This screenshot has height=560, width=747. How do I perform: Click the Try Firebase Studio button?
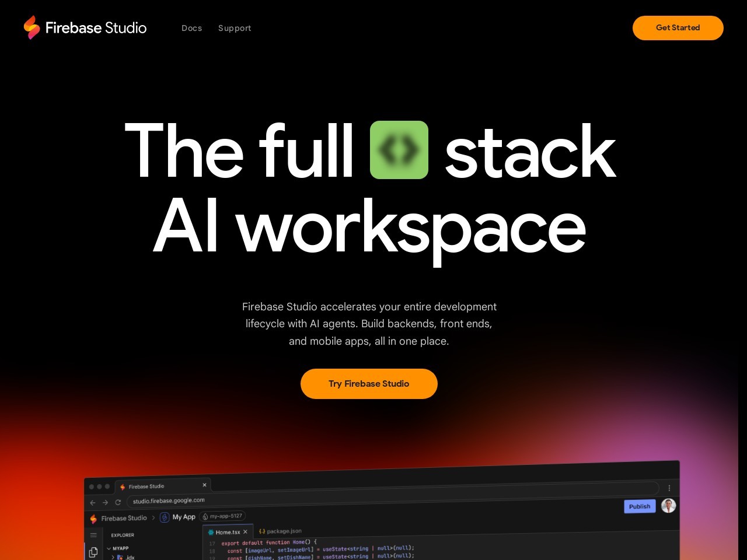pos(369,383)
